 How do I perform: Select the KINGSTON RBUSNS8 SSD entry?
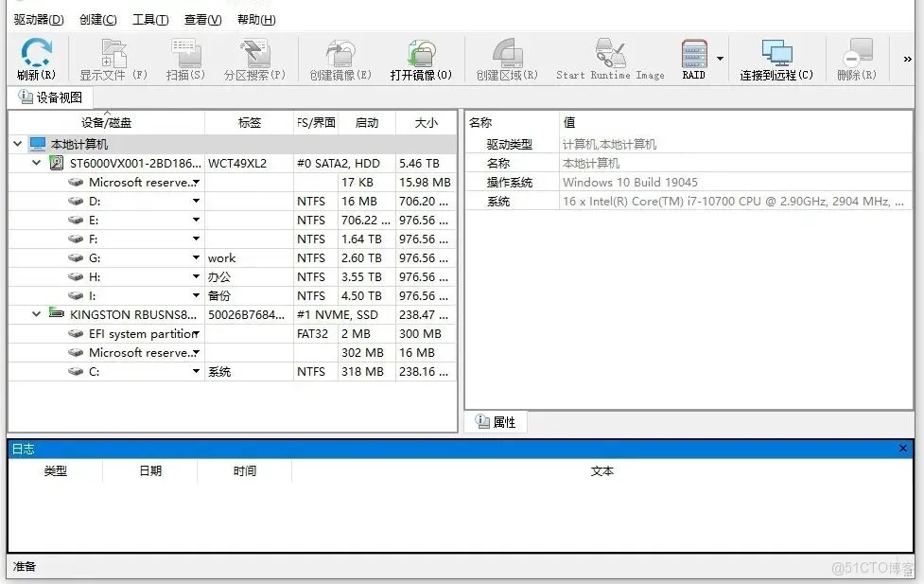click(127, 314)
